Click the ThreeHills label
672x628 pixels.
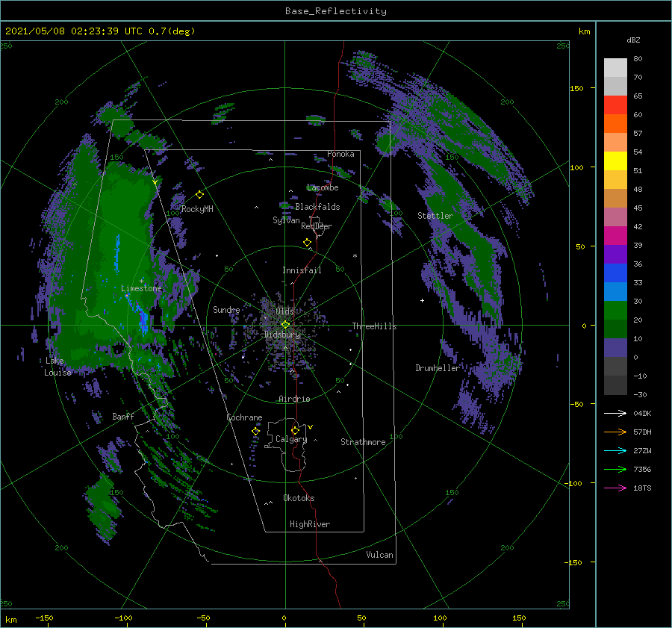(x=375, y=326)
